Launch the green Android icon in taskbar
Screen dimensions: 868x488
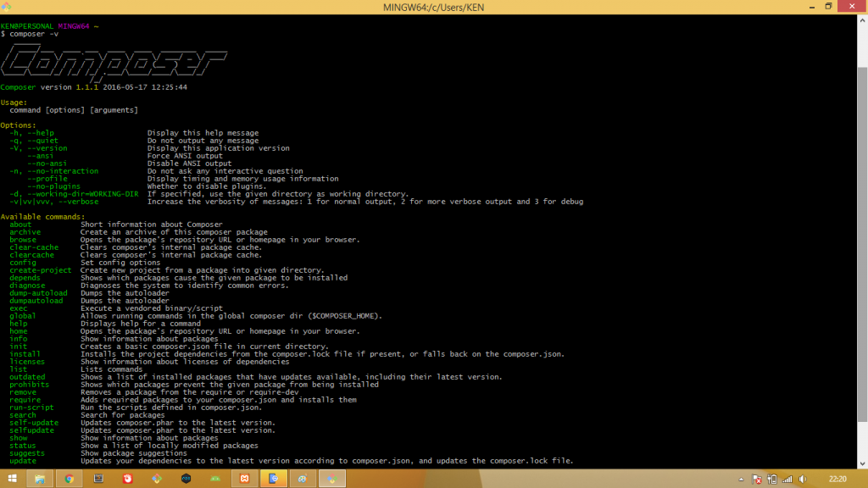215,479
